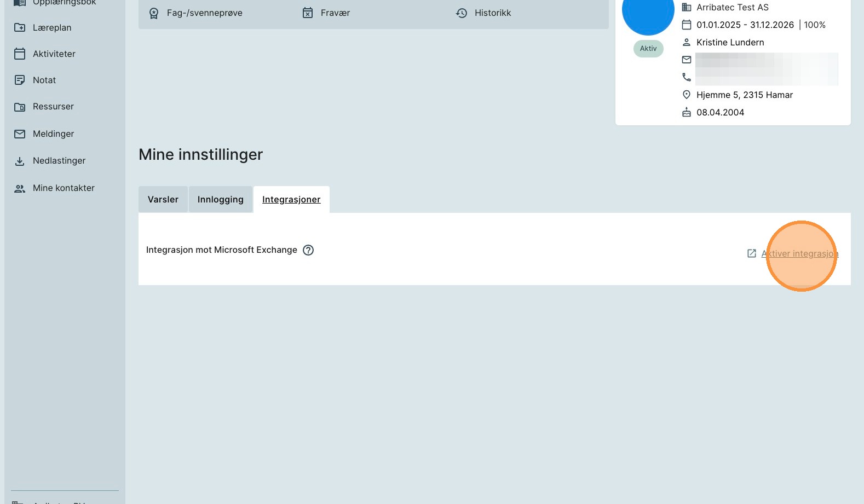The height and width of the screenshot is (504, 864).
Task: Click the Mine kontakter people icon
Action: tap(20, 188)
